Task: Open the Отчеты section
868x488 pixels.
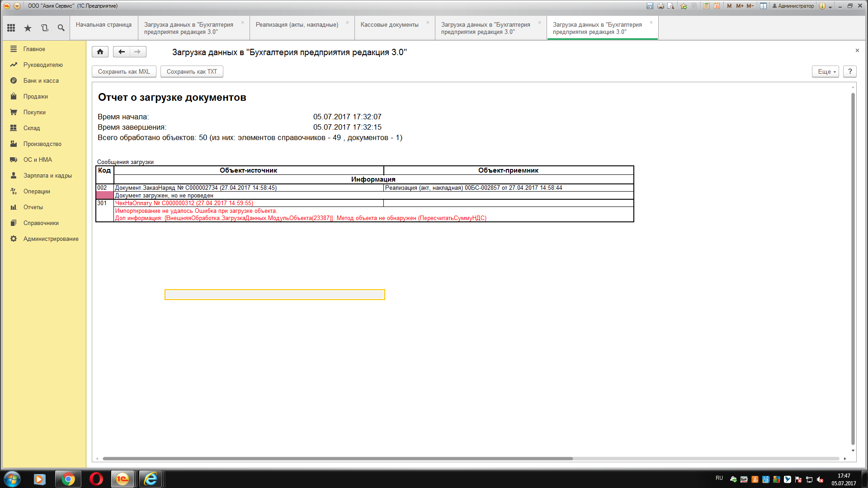Action: pos(44,207)
